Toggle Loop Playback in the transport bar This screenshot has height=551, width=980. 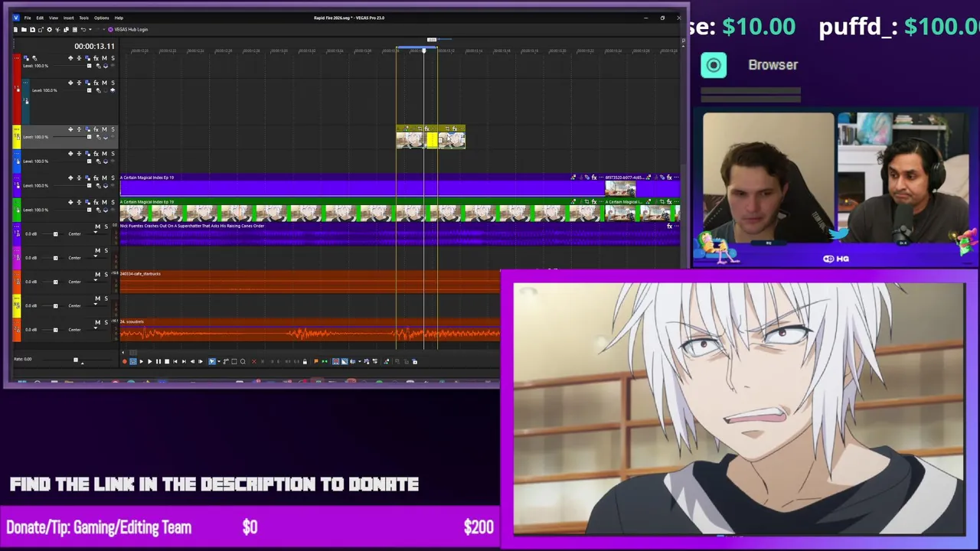pos(133,361)
